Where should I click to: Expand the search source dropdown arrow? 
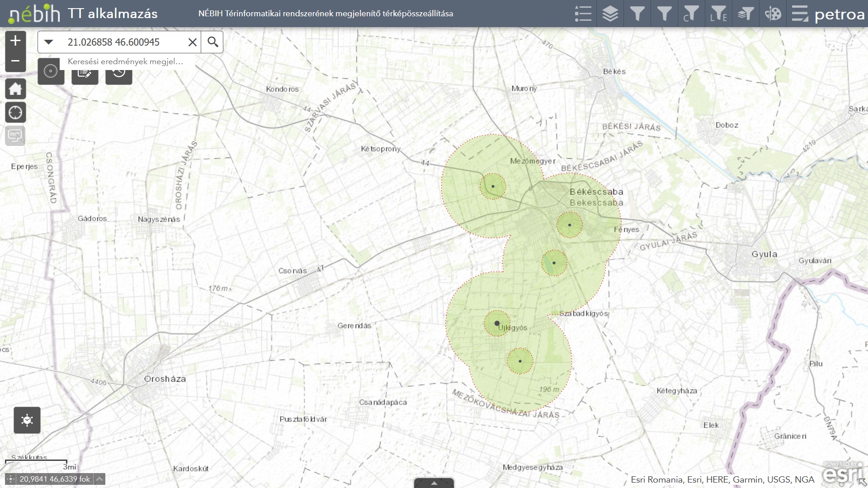click(48, 42)
